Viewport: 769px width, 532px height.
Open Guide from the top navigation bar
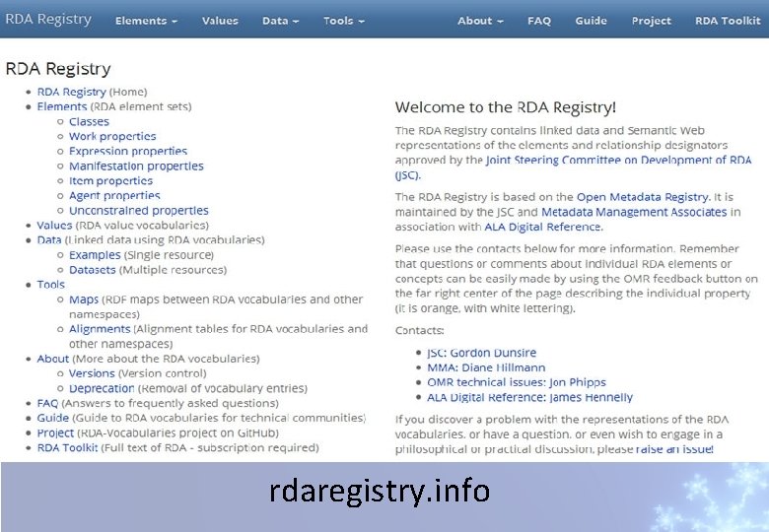point(591,21)
